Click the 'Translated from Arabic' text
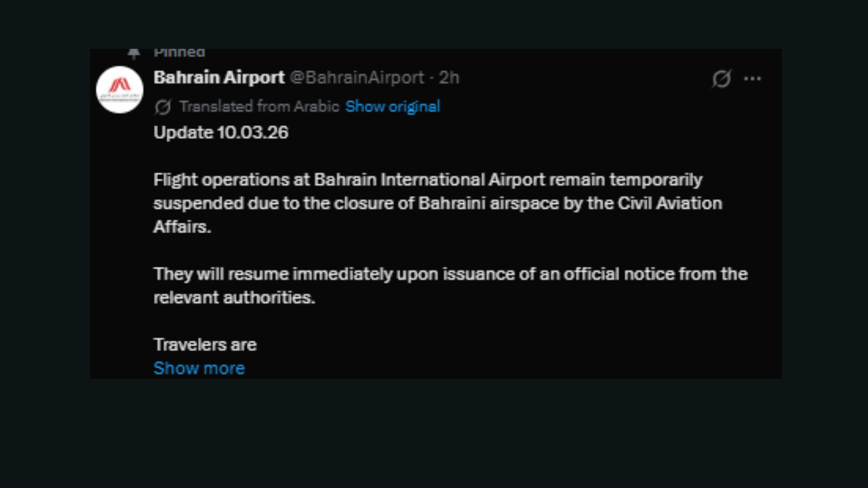Screen dimensions: 868x488 (x=259, y=106)
